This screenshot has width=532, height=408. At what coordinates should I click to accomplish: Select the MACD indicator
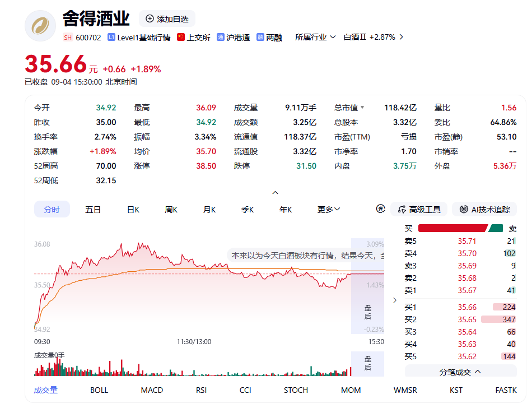152,390
